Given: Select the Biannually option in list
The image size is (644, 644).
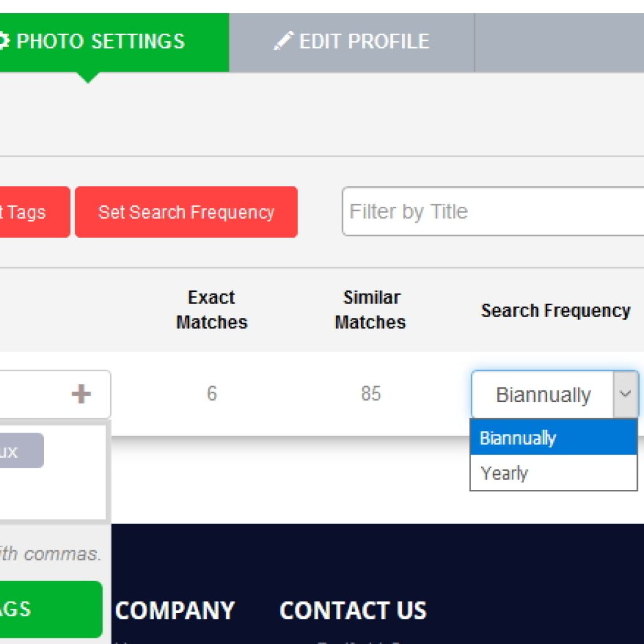Looking at the screenshot, I should [x=553, y=438].
